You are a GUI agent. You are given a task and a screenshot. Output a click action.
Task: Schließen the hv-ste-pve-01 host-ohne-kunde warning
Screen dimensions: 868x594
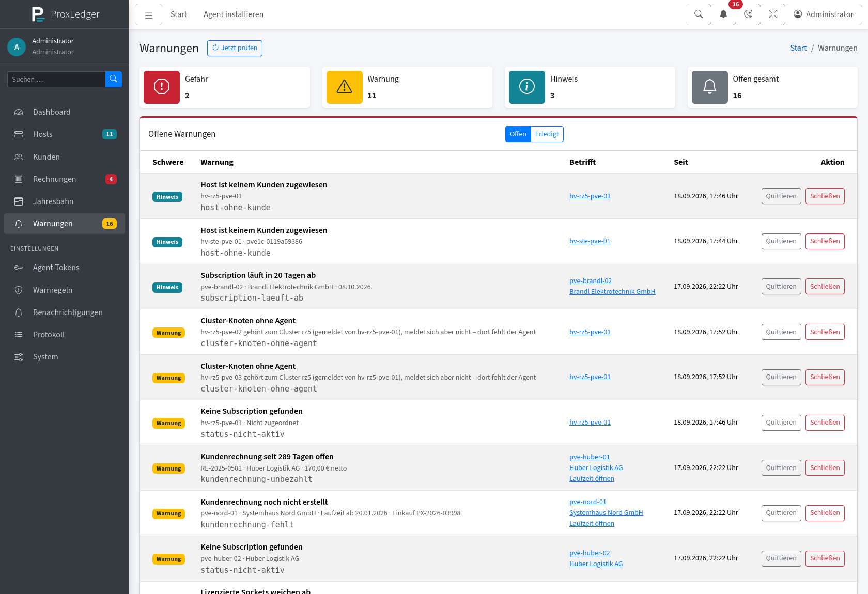point(825,241)
